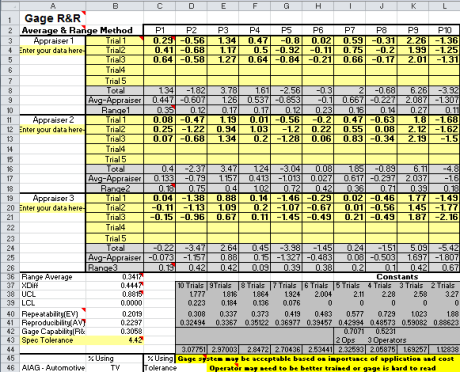Click the P9 column label cell
Image resolution: width=460 pixels, height=372 pixels.
tap(413, 30)
